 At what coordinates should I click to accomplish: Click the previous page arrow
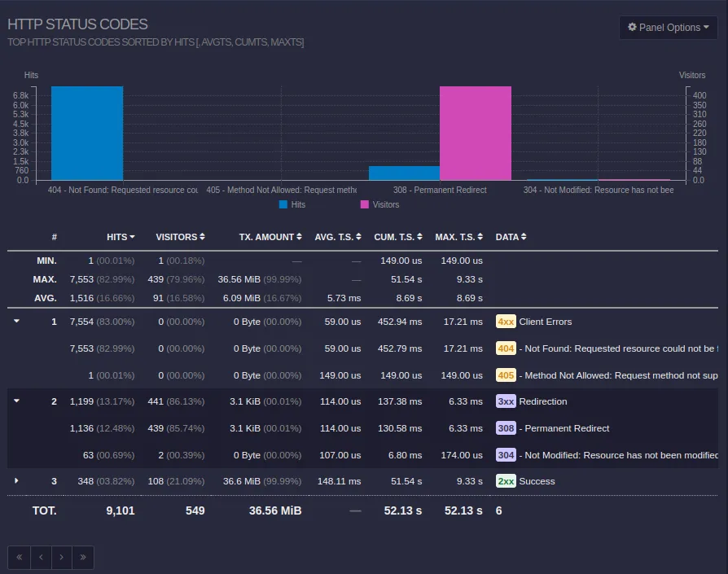[x=40, y=557]
